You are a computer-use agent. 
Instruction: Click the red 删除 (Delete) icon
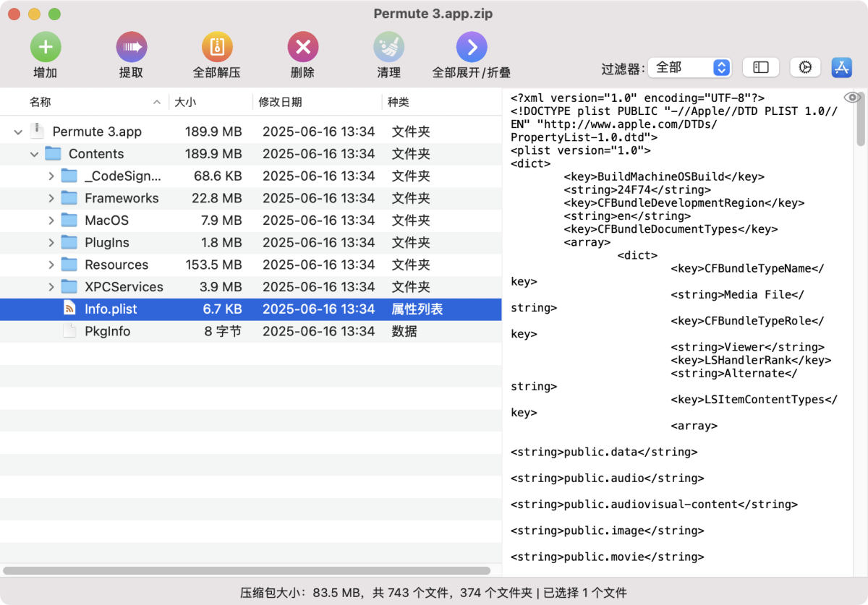303,47
